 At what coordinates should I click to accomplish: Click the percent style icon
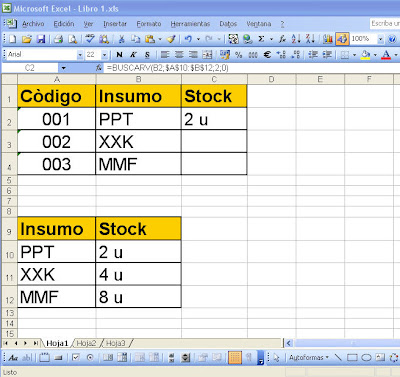[x=239, y=55]
